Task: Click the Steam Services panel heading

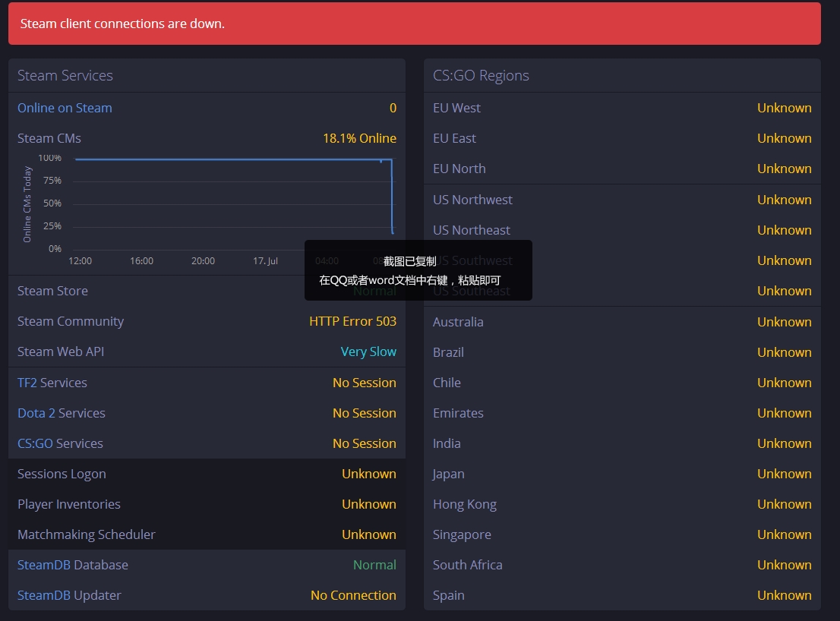Action: point(65,75)
